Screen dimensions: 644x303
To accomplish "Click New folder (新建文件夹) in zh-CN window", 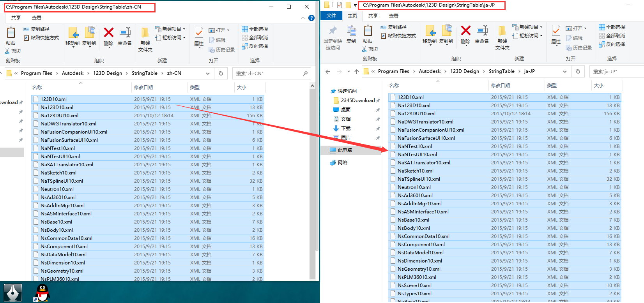I will [x=145, y=40].
